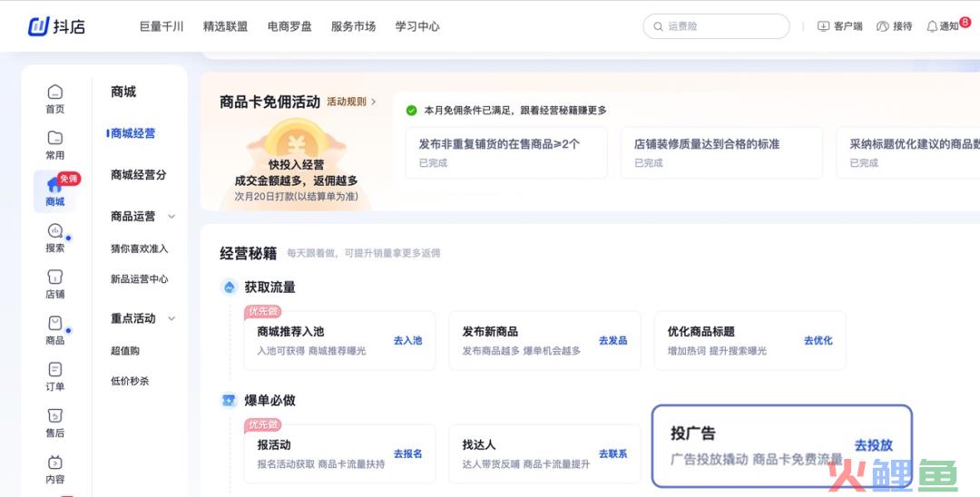Click 去发品 link
The height and width of the screenshot is (497, 980).
[x=612, y=340]
